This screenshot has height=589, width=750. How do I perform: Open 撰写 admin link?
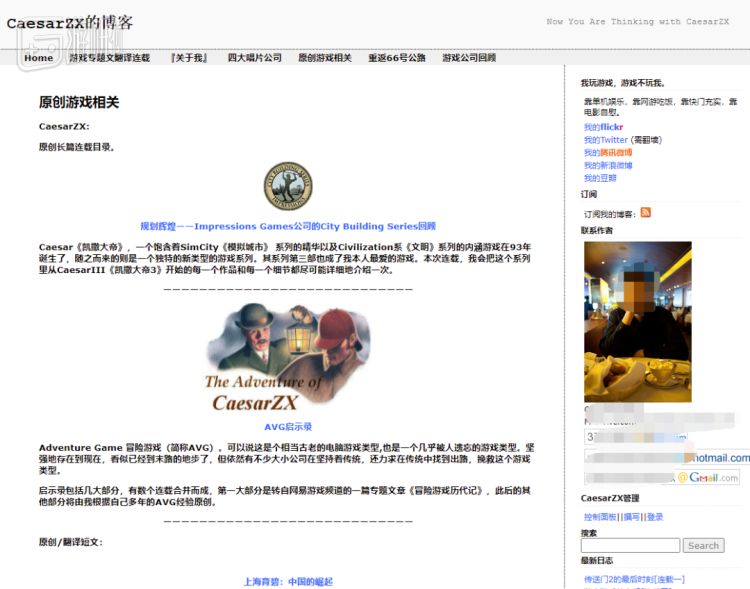[x=632, y=517]
